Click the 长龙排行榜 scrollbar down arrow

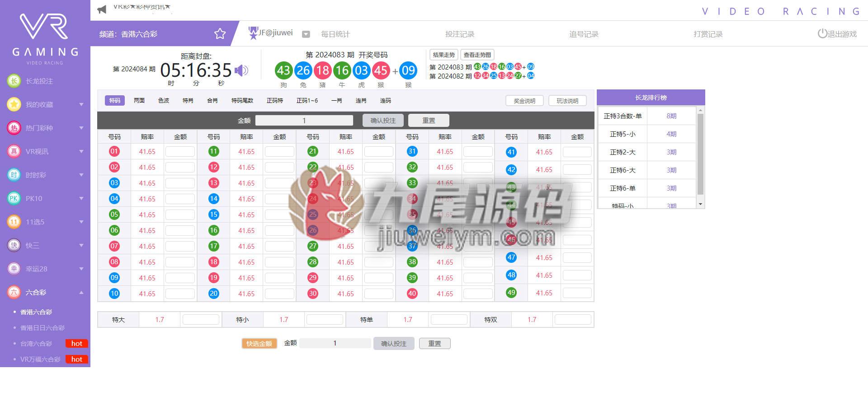coord(700,204)
